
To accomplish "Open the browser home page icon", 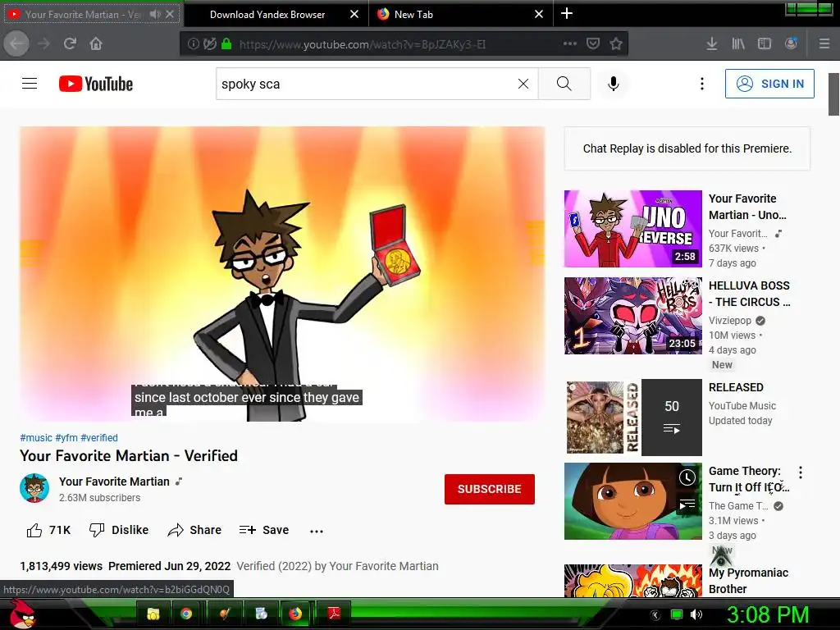I will [x=96, y=43].
